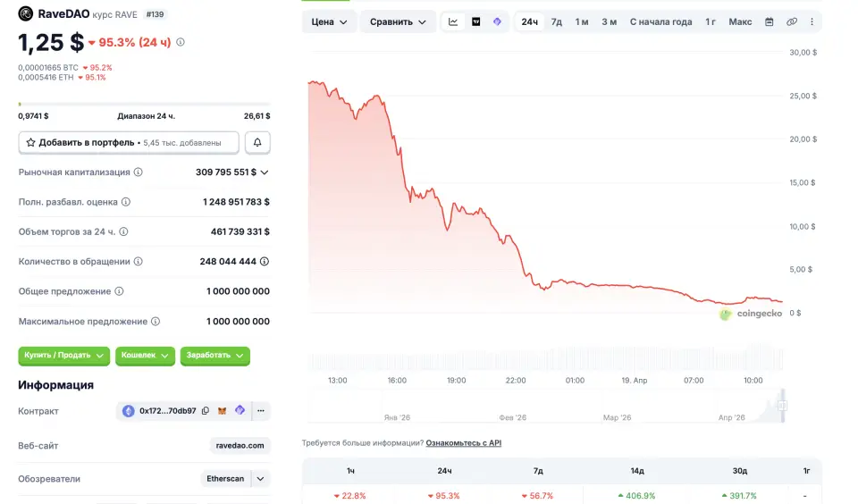The width and height of the screenshot is (858, 504).
Task: Select the 7д time range tab
Action: point(557,21)
